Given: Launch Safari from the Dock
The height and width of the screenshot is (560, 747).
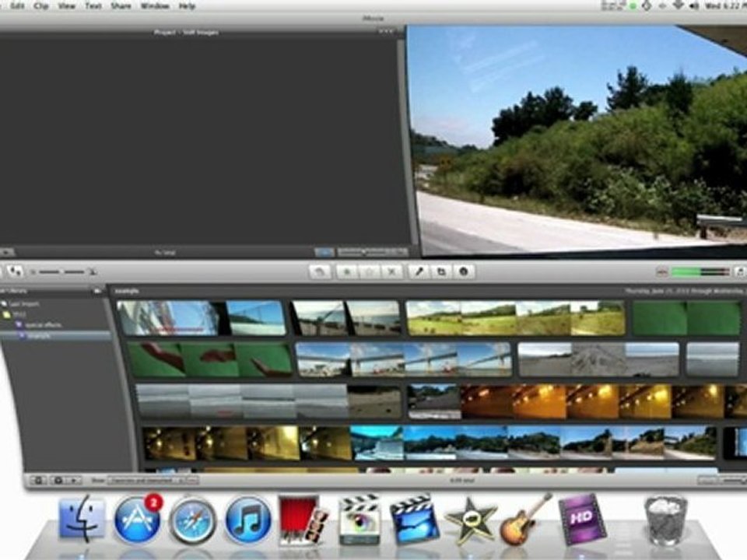Looking at the screenshot, I should pos(192,520).
